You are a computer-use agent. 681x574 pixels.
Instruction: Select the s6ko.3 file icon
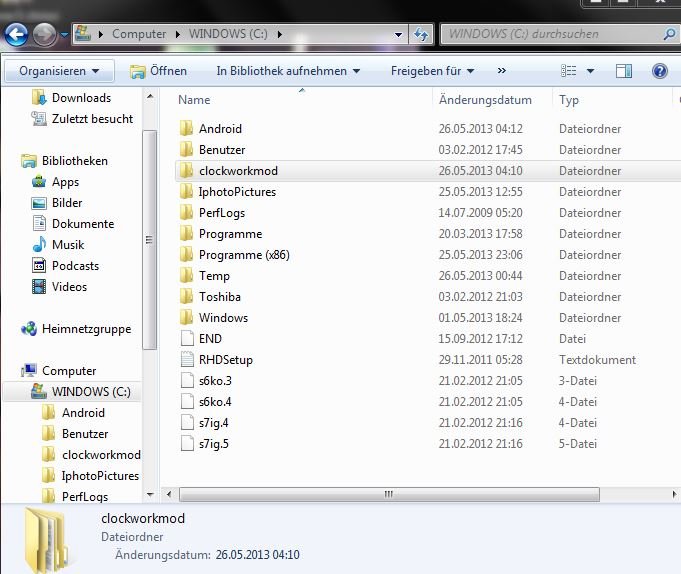[x=187, y=381]
